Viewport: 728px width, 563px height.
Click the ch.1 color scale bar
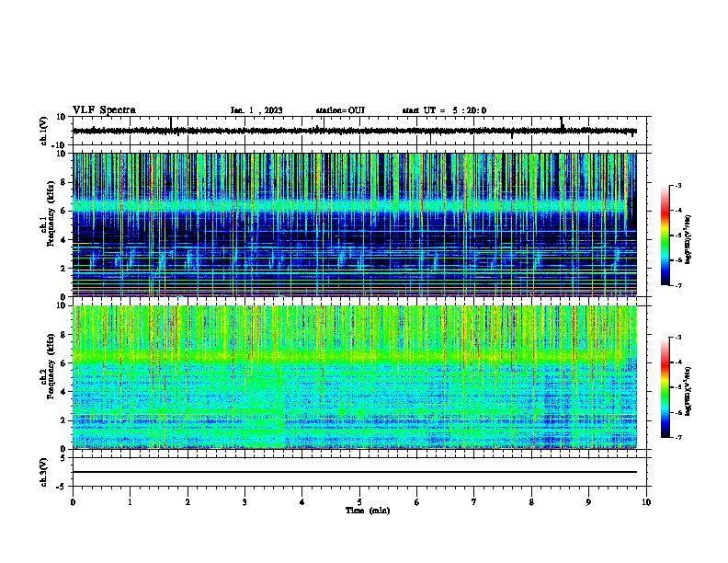[665, 236]
